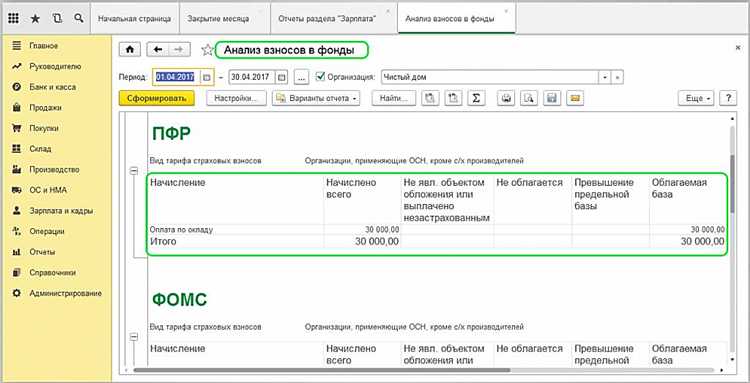
Task: Navigate back with left arrow
Action: tap(158, 49)
